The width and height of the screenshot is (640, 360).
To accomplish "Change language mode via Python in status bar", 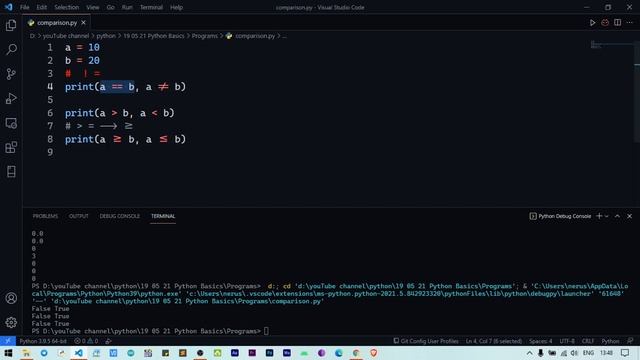I will pyautogui.click(x=610, y=341).
